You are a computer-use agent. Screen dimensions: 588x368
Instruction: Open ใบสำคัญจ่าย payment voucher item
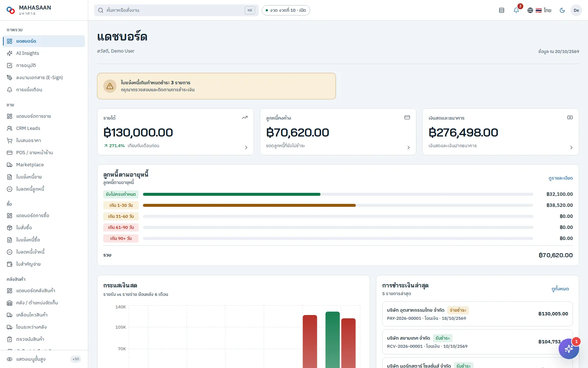click(44, 264)
